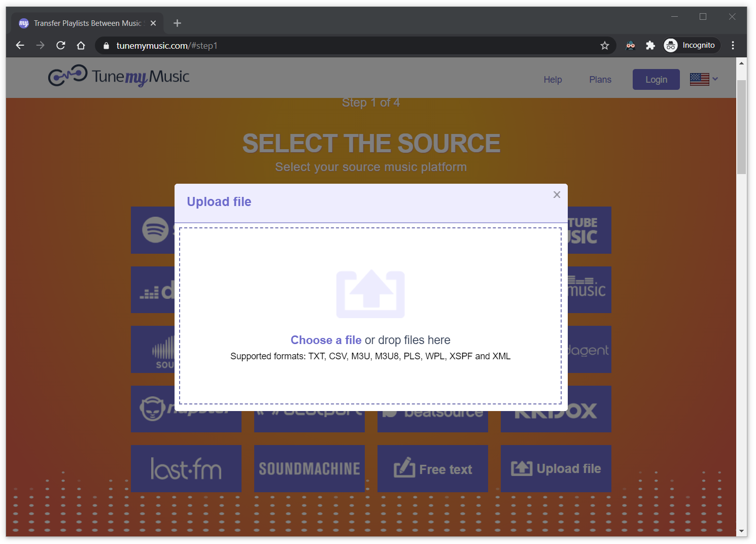Click the page scroll down arrow
This screenshot has width=756, height=544.
742,531
